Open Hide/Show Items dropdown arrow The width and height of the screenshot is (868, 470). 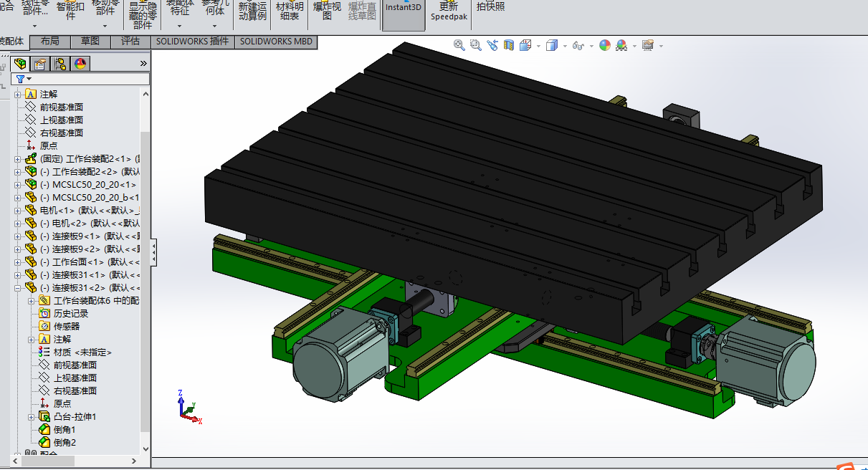coord(591,46)
